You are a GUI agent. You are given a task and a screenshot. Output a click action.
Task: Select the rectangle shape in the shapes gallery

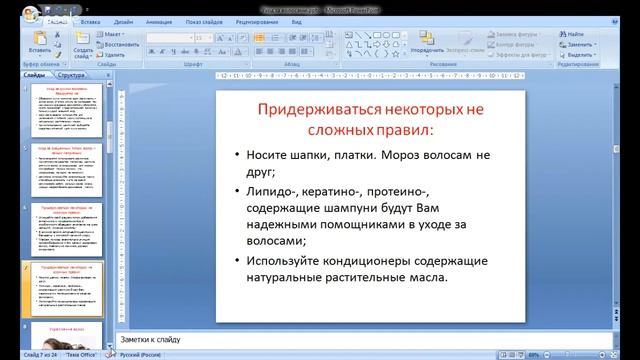pos(377,35)
